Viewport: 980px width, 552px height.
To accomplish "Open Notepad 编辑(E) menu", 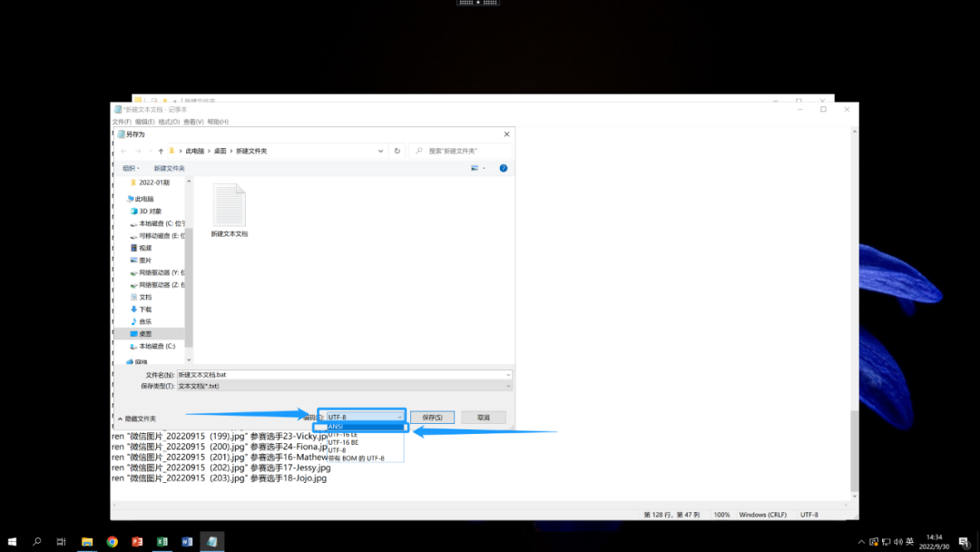I will [145, 122].
